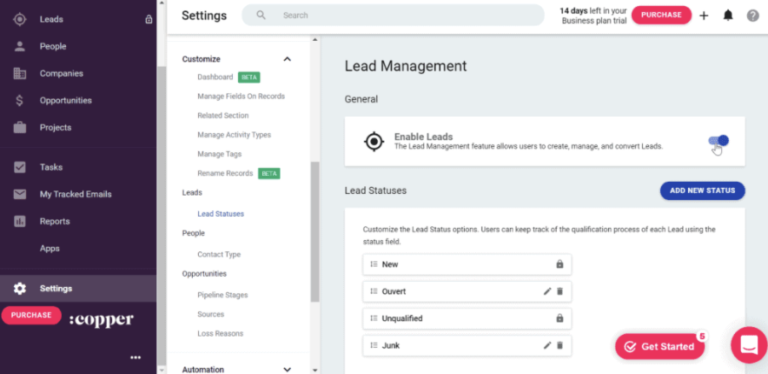Click the help question mark icon

tap(753, 16)
